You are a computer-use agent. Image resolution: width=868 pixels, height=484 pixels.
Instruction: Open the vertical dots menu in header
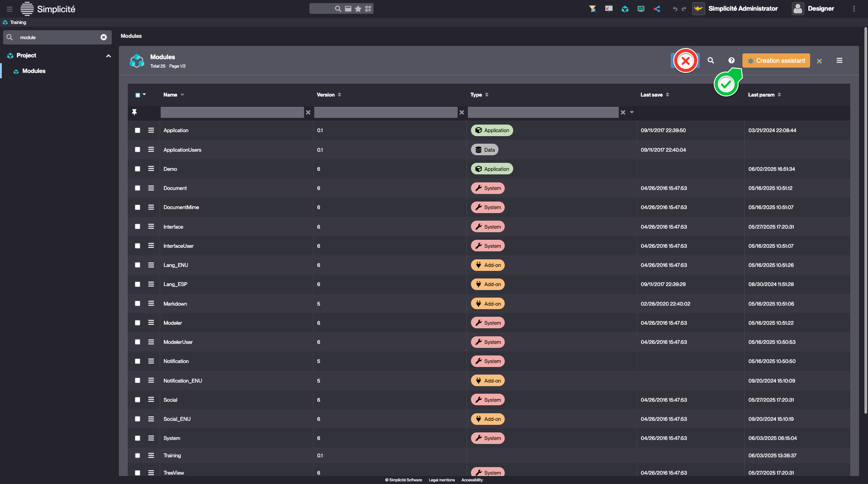tap(854, 8)
